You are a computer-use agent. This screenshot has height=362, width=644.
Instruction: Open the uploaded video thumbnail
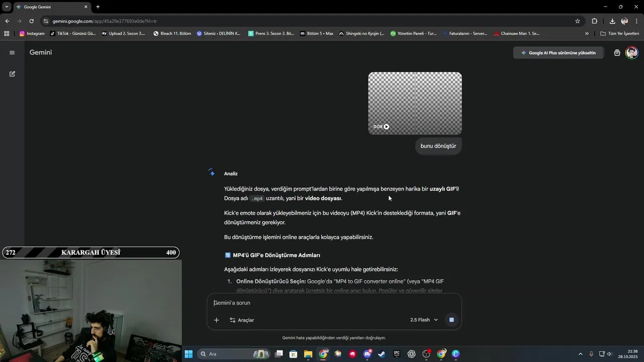tap(415, 103)
